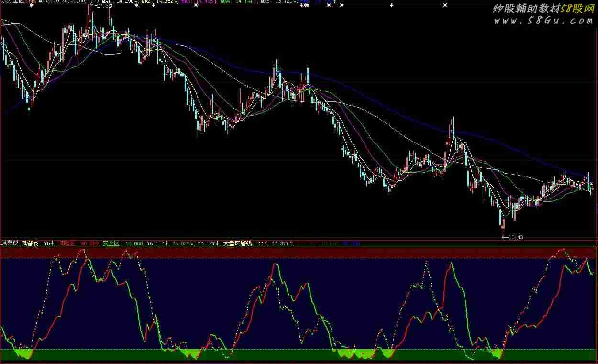
Task: Click the magenta MA3 value label
Action: click(x=198, y=1)
